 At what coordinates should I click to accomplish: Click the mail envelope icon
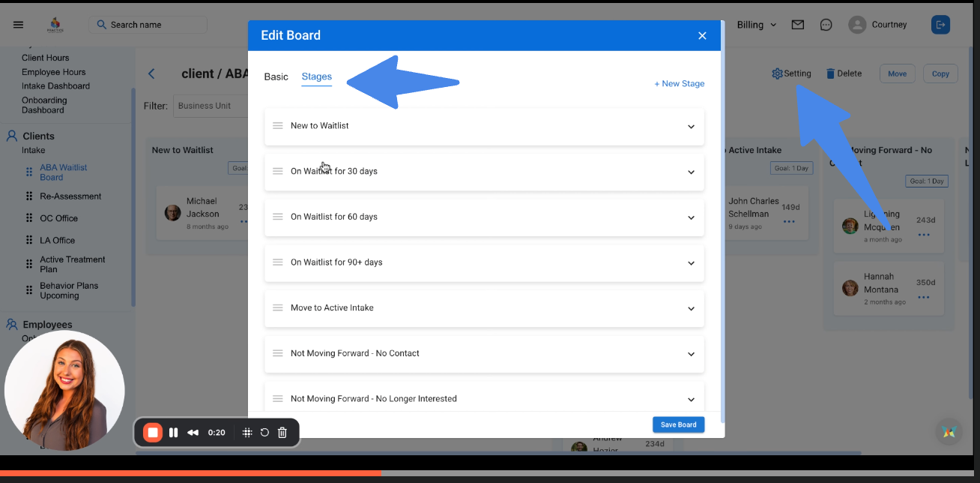[798, 25]
